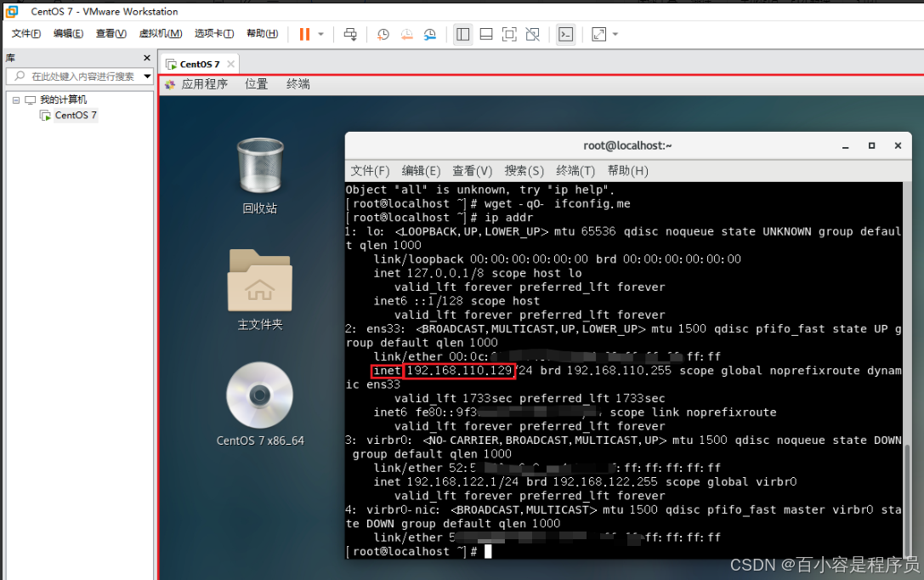This screenshot has height=580, width=924.
Task: Select CentOS 7 in the library tree
Action: (76, 115)
